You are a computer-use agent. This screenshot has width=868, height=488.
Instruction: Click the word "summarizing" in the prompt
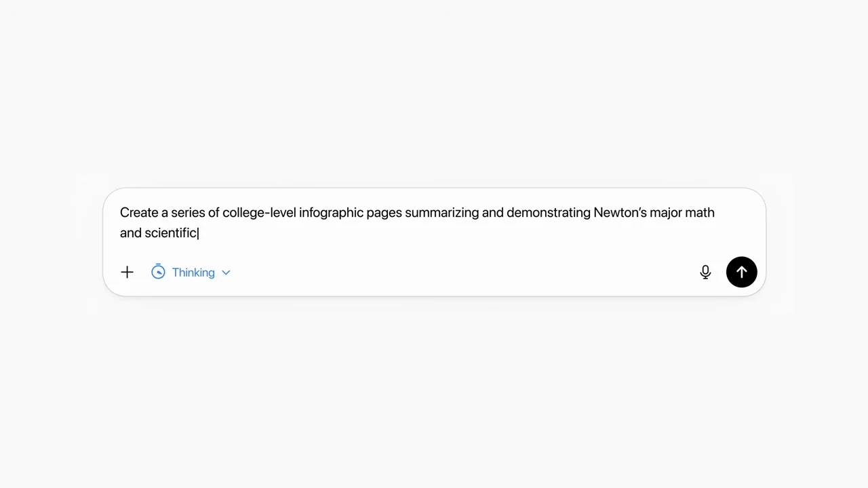pos(441,213)
